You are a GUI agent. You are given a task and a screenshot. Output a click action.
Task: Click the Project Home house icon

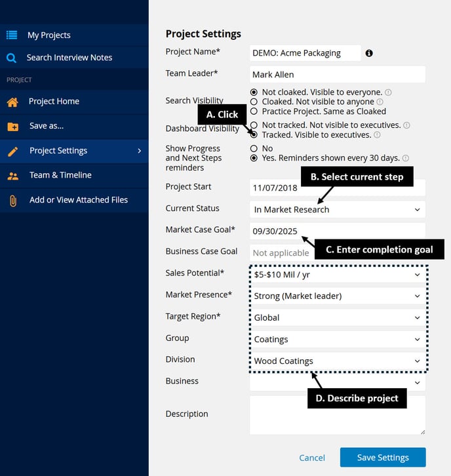coord(12,102)
